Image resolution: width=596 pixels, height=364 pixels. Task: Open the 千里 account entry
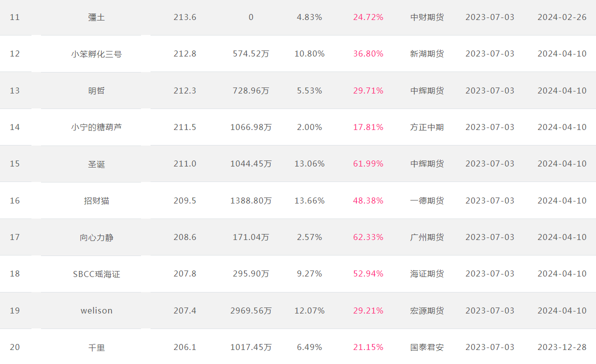(x=96, y=347)
